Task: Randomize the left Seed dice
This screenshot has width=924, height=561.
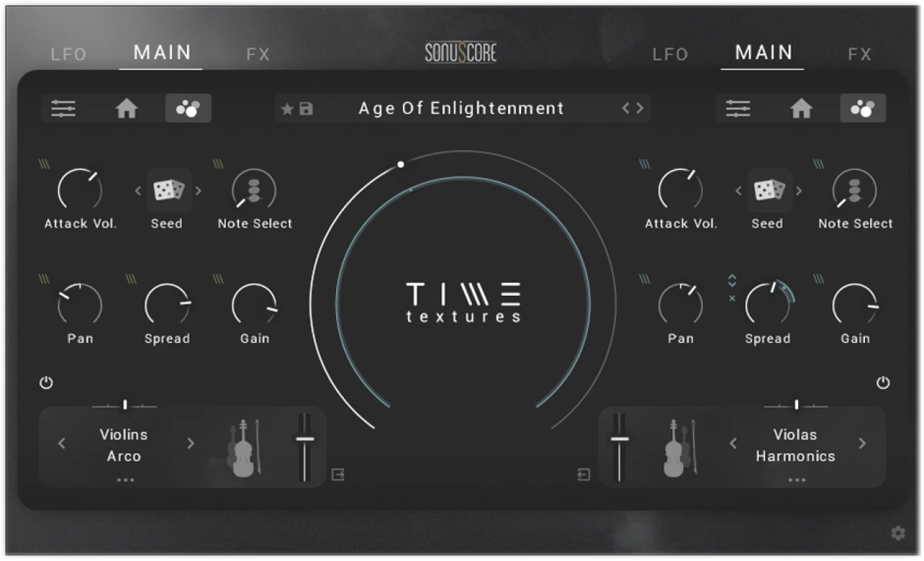Action: 169,190
